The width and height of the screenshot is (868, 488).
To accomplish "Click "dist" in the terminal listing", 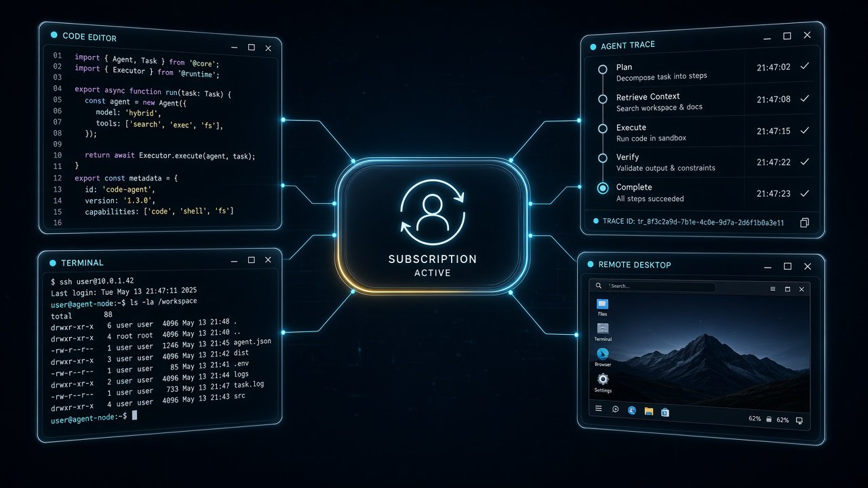I will pyautogui.click(x=240, y=352).
